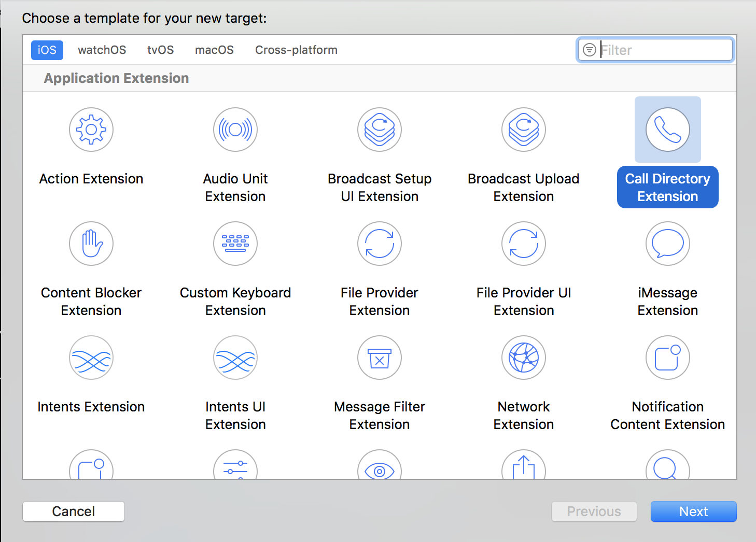The image size is (756, 542).
Task: Open the tvOS platform tab
Action: (x=161, y=50)
